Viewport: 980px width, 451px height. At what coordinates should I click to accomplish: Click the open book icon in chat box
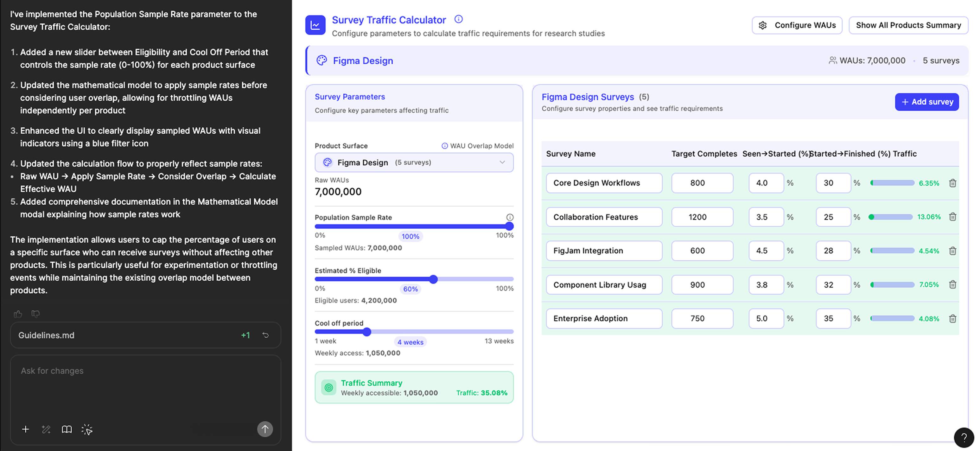[67, 429]
